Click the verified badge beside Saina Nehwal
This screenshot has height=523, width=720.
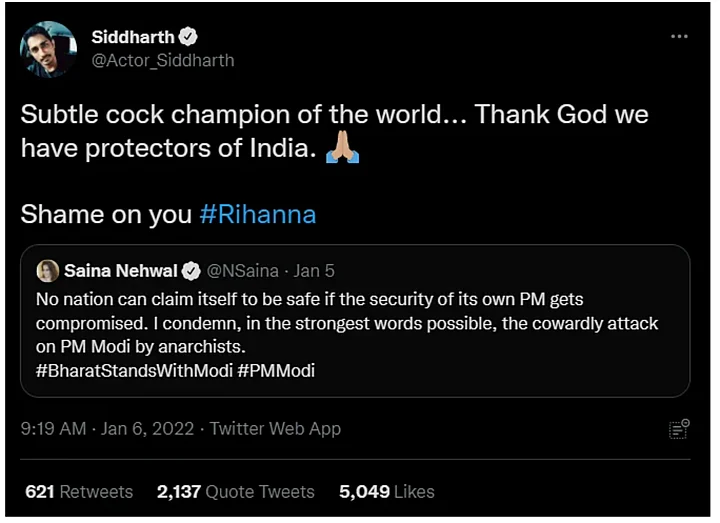tap(192, 271)
